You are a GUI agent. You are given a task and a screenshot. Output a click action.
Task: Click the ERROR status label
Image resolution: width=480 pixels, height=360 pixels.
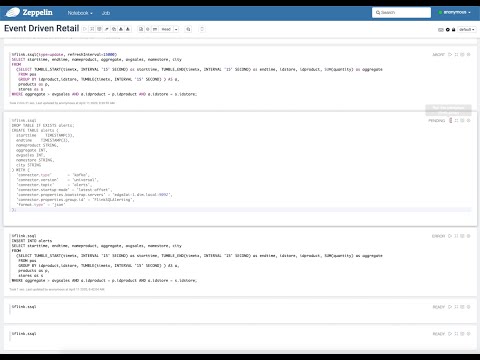pyautogui.click(x=438, y=236)
